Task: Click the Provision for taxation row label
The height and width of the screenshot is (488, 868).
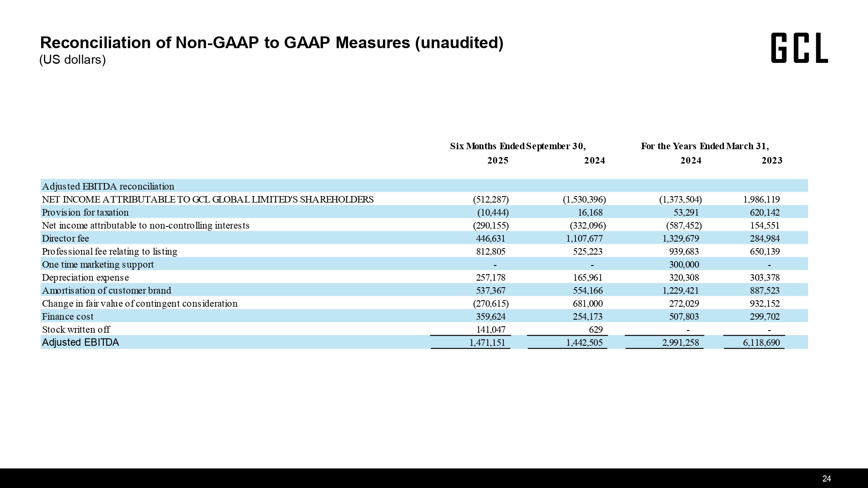Action: [x=85, y=213]
